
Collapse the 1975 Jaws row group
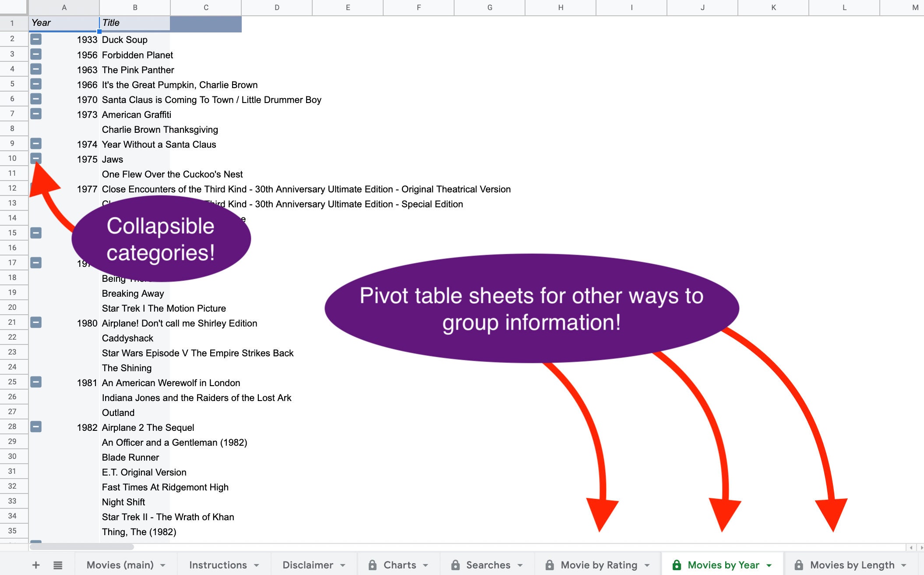35,158
